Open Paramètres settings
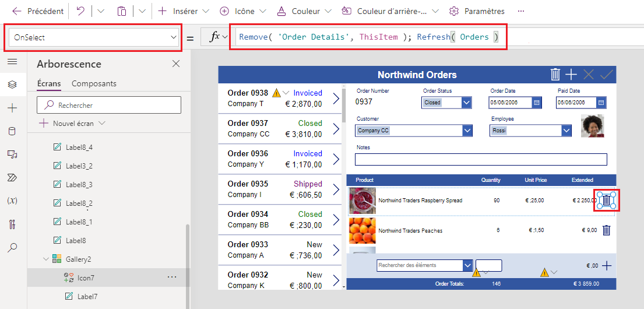The height and width of the screenshot is (309, 644). tap(477, 12)
